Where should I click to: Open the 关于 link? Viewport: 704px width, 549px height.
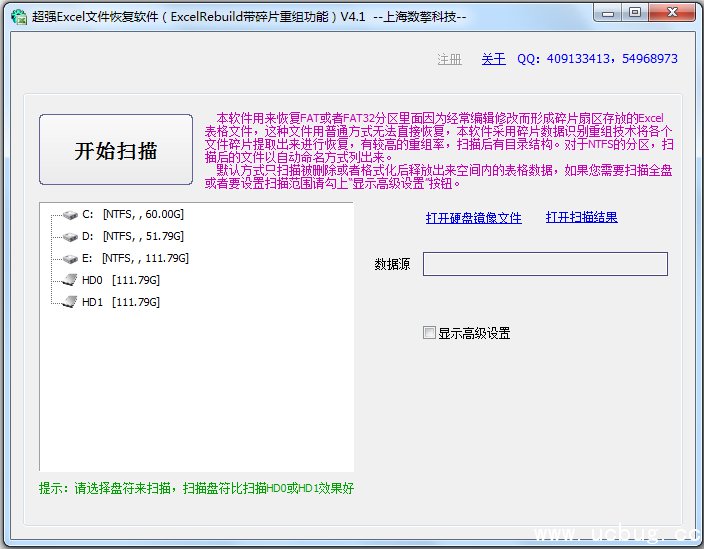point(493,59)
